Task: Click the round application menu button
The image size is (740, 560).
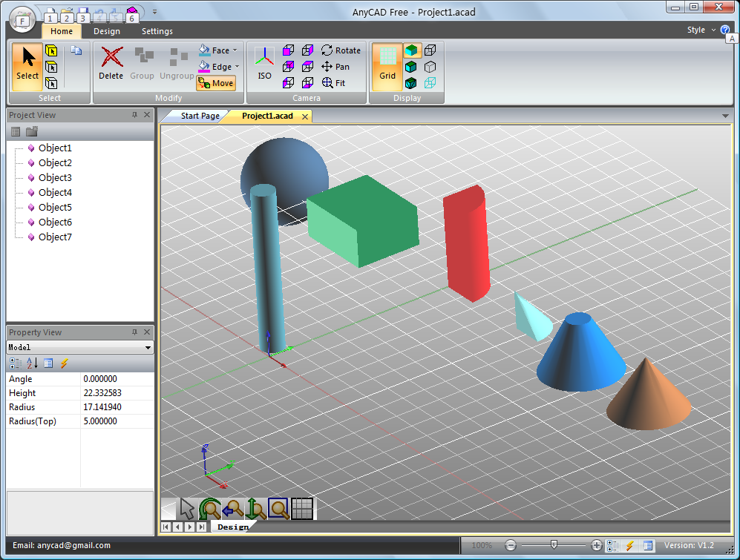Action: coord(22,20)
